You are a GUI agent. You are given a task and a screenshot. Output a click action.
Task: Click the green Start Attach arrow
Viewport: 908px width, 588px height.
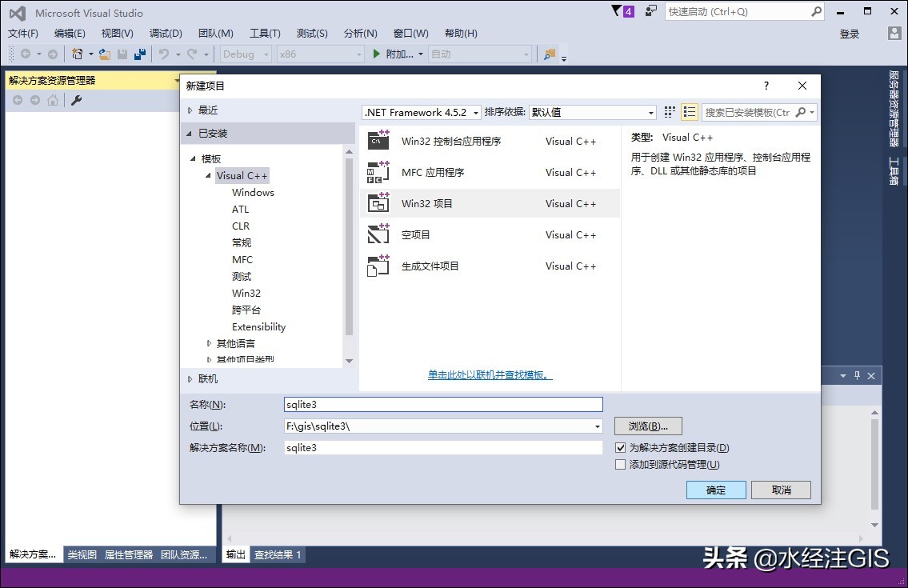[377, 54]
